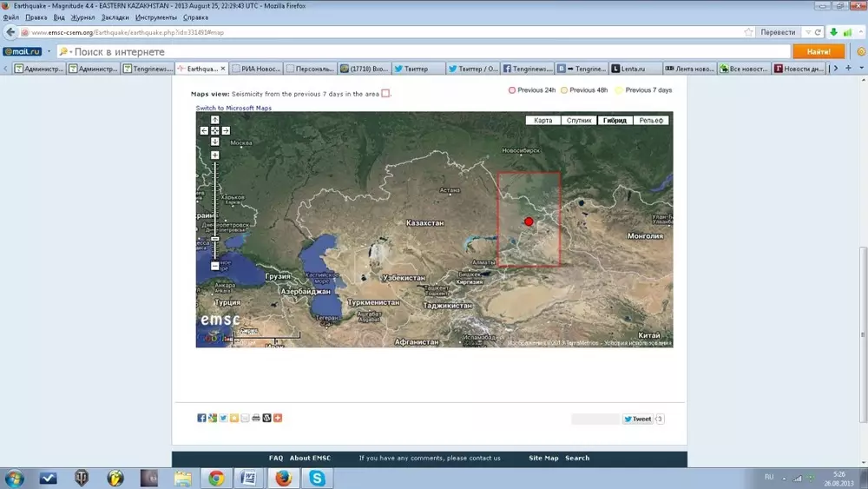Print the page using the printer icon
Image resolution: width=868 pixels, height=489 pixels.
[x=255, y=418]
